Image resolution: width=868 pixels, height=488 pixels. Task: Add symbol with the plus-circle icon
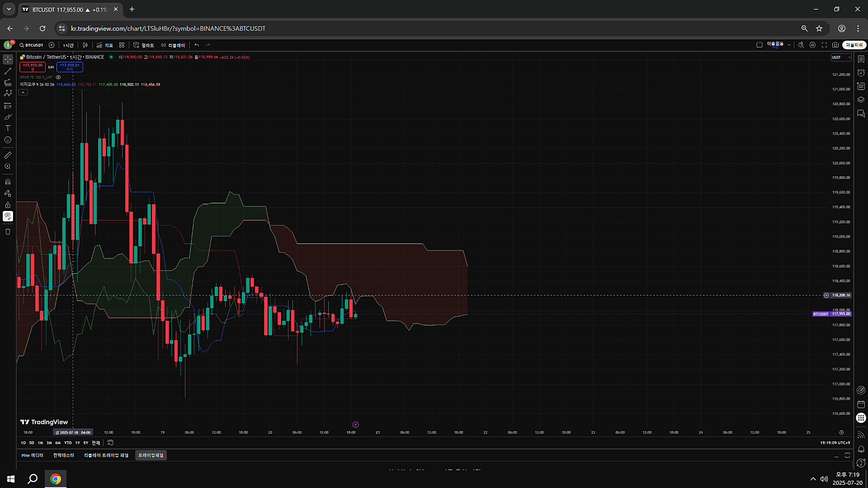tap(52, 45)
